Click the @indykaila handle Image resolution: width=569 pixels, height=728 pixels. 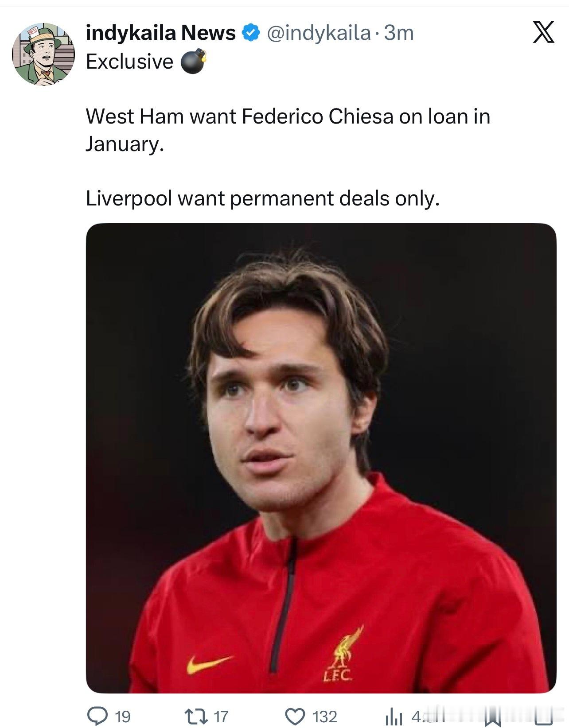point(318,33)
